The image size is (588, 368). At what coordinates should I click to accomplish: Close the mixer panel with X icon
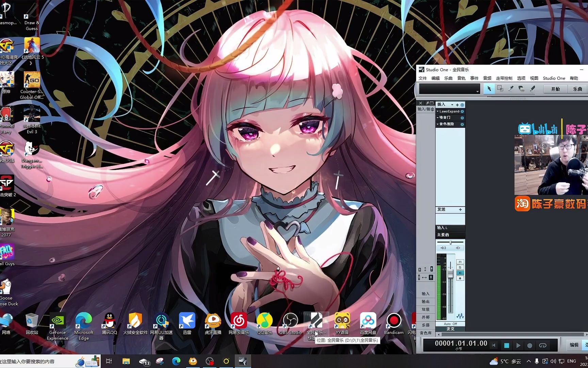coord(421,103)
